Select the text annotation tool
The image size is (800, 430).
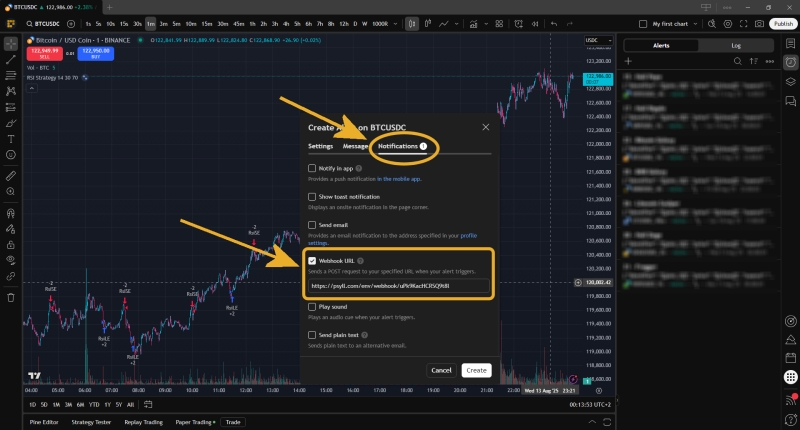(11, 139)
